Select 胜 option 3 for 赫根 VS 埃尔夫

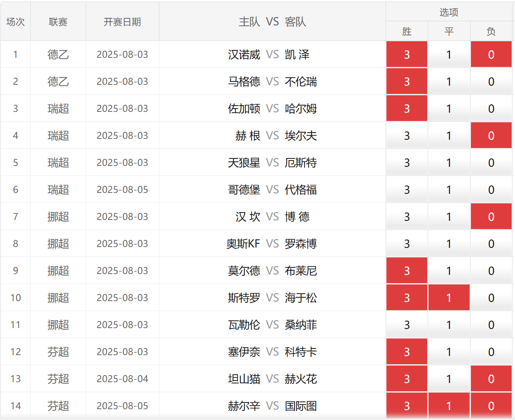407,136
